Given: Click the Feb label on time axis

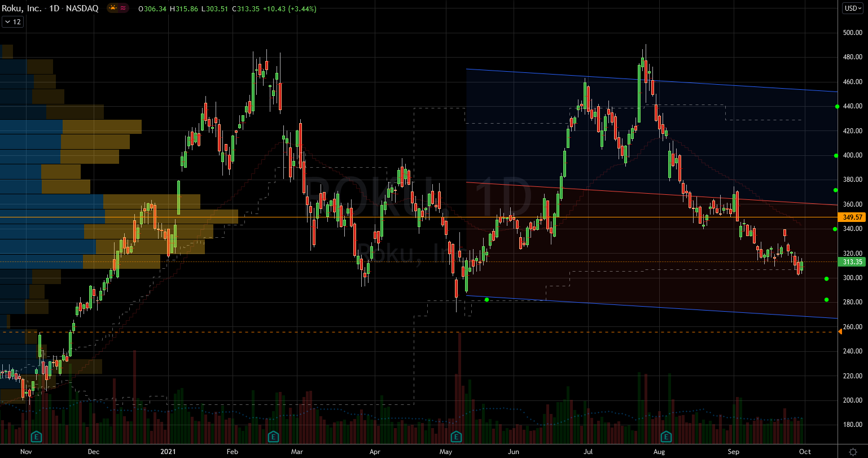Looking at the screenshot, I should click(232, 452).
